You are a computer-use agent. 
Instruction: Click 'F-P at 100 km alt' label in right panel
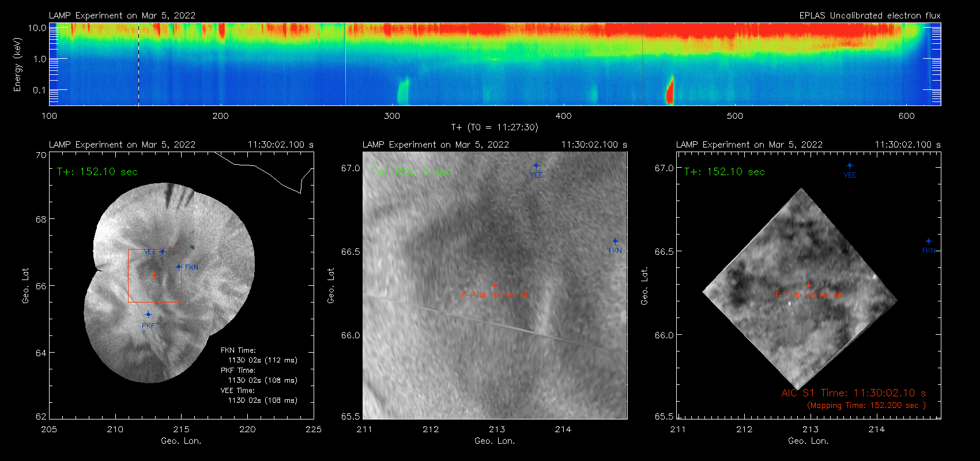coord(808,295)
